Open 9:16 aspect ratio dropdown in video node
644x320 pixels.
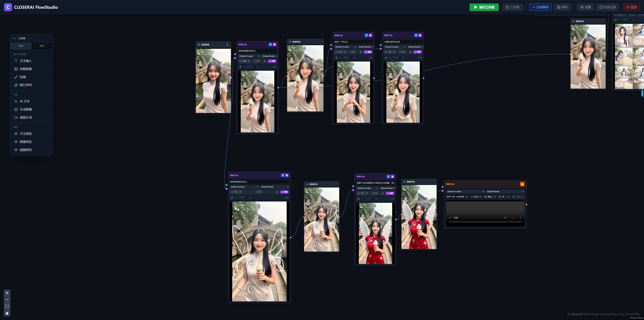click(x=476, y=197)
